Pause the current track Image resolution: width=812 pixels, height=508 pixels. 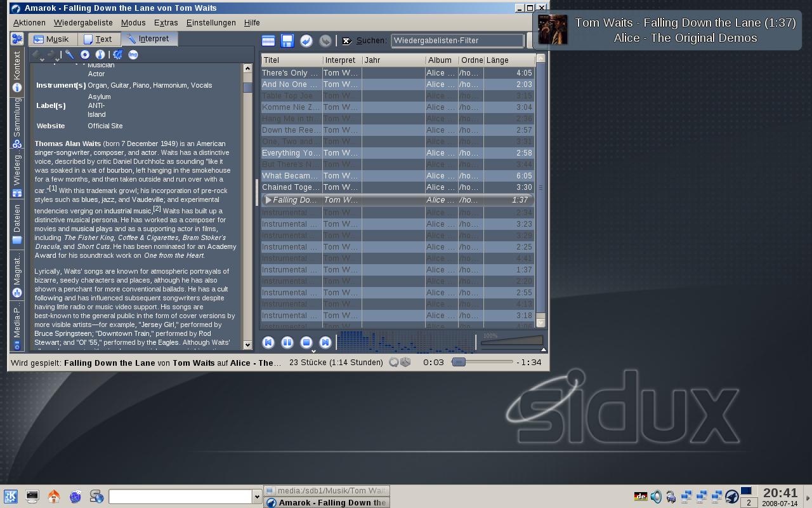point(287,342)
